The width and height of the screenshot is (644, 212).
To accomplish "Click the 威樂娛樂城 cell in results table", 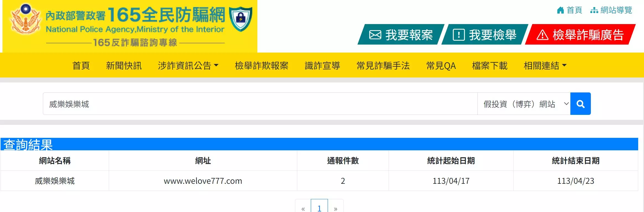I will click(x=55, y=181).
